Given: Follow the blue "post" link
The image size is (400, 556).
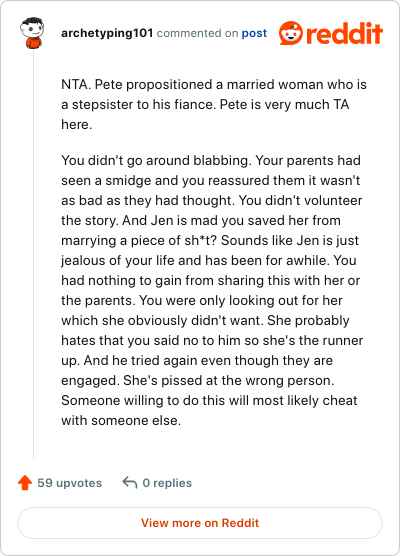Looking at the screenshot, I should [254, 33].
